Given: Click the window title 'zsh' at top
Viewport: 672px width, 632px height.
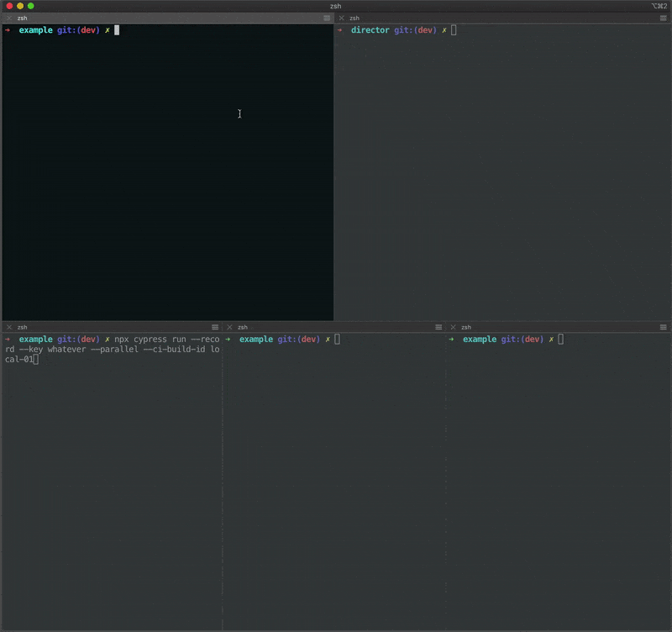Looking at the screenshot, I should coord(335,6).
